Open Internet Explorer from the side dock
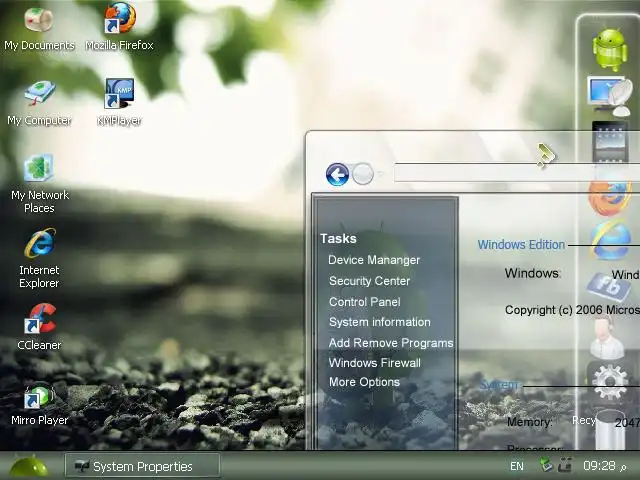This screenshot has width=640, height=480. (x=610, y=241)
